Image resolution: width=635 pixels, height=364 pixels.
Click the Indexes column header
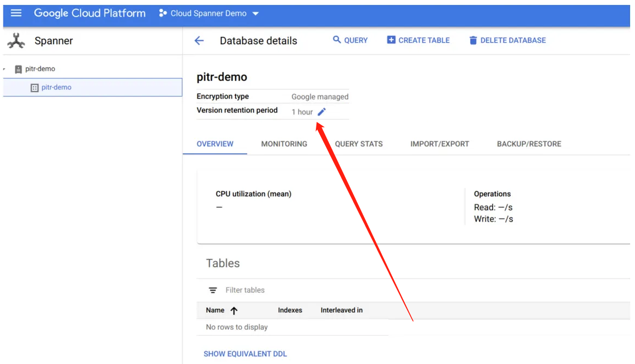[x=290, y=310]
